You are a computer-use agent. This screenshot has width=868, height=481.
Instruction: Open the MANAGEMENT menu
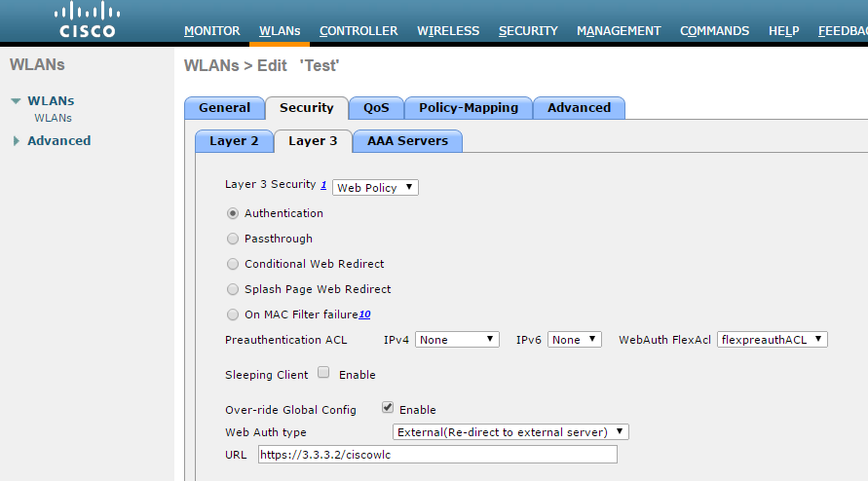(619, 31)
